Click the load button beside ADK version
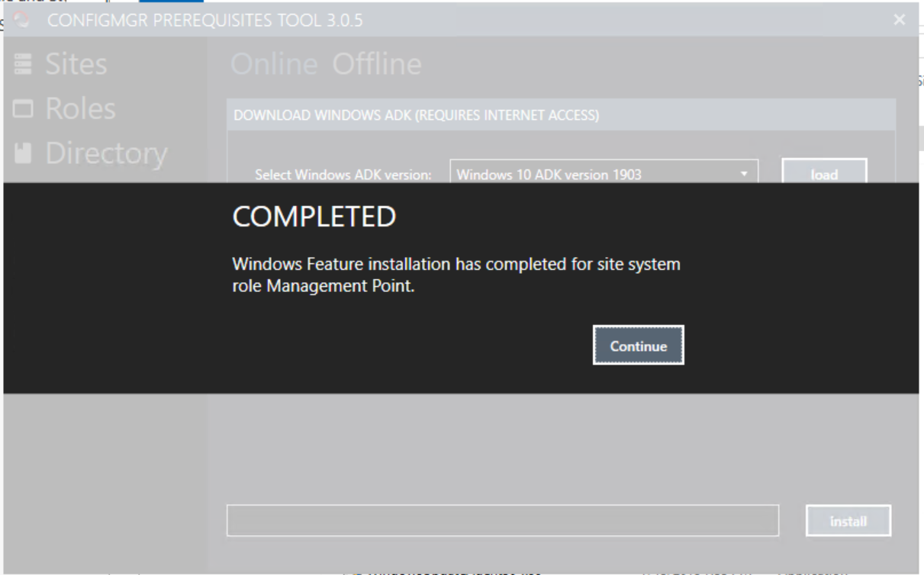Viewport: 924px width, 575px height. pos(824,174)
